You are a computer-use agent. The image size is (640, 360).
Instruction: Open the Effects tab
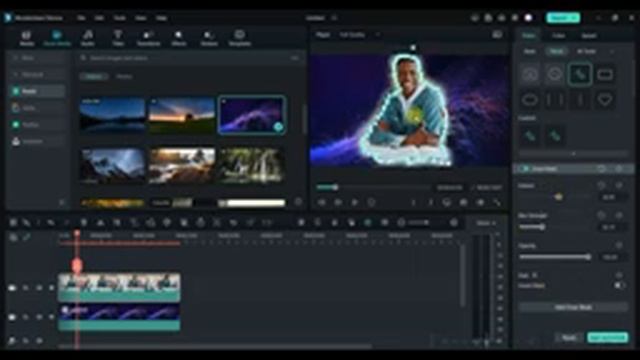click(179, 38)
